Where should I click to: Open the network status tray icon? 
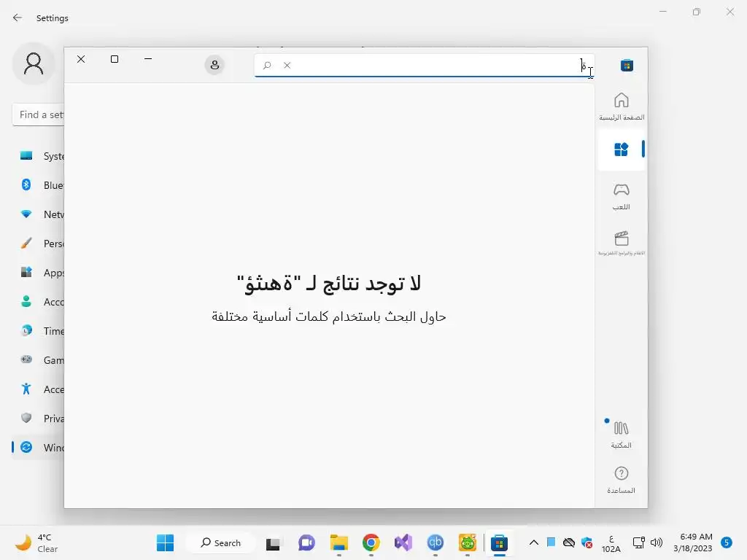(638, 542)
